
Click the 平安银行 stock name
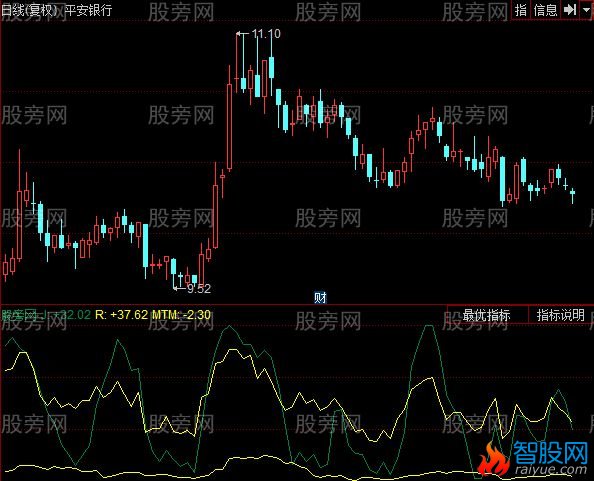click(x=88, y=10)
